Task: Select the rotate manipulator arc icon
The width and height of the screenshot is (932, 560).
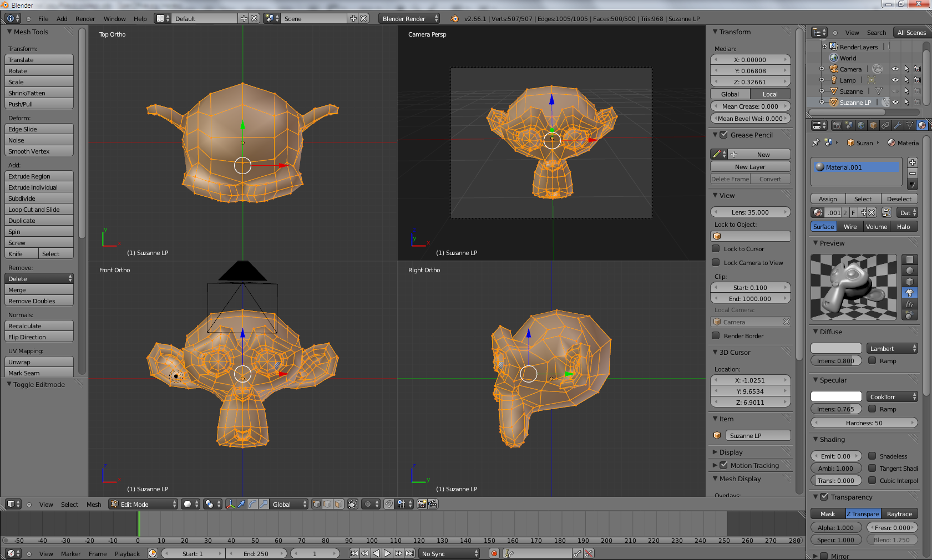Action: 252,504
